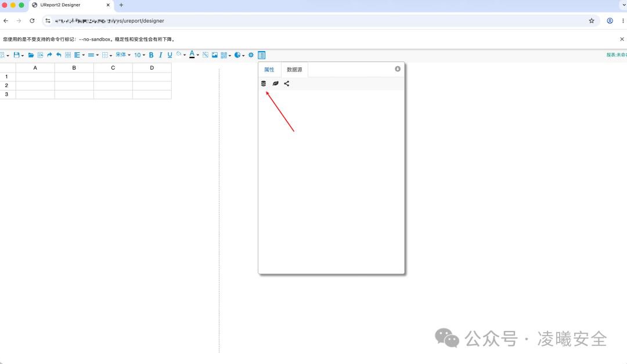This screenshot has height=364, width=627.
Task: Open QR code/barcode insert dropdown
Action: click(226, 55)
